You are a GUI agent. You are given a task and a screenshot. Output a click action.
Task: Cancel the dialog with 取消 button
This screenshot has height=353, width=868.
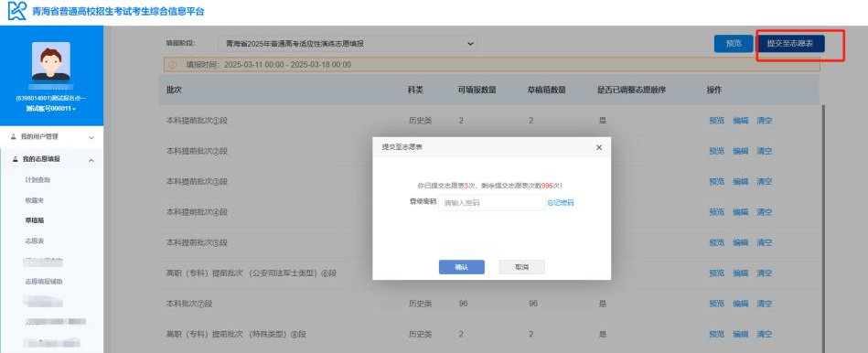[x=521, y=267]
